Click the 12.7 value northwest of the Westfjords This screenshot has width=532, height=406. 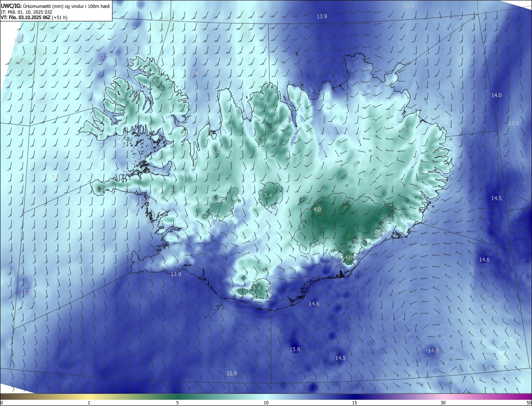(103, 57)
